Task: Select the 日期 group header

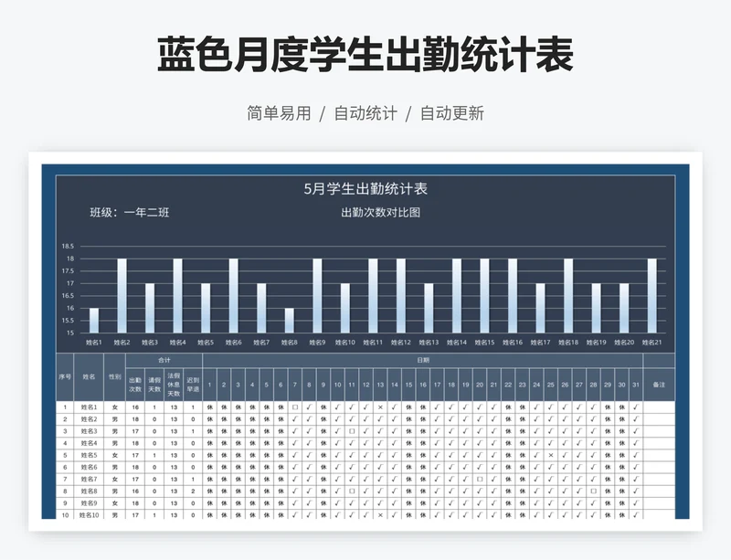Action: click(x=423, y=361)
